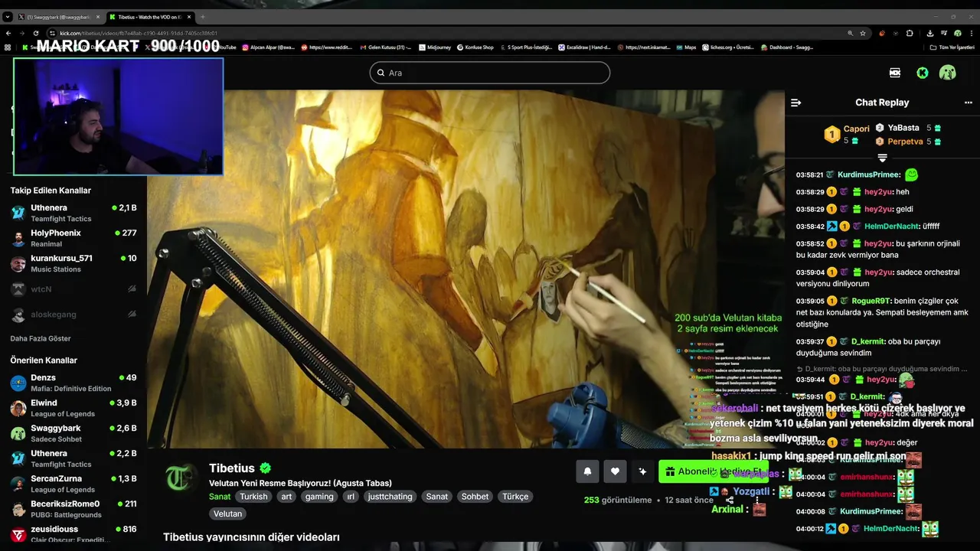Open a new browser tab with plus
The height and width of the screenshot is (551, 980).
[202, 17]
